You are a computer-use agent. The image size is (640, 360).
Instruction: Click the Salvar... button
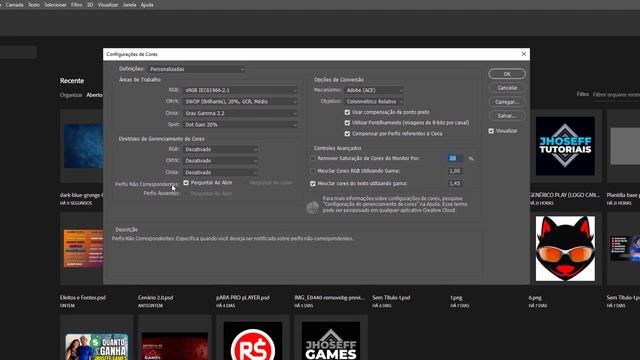[x=507, y=116]
